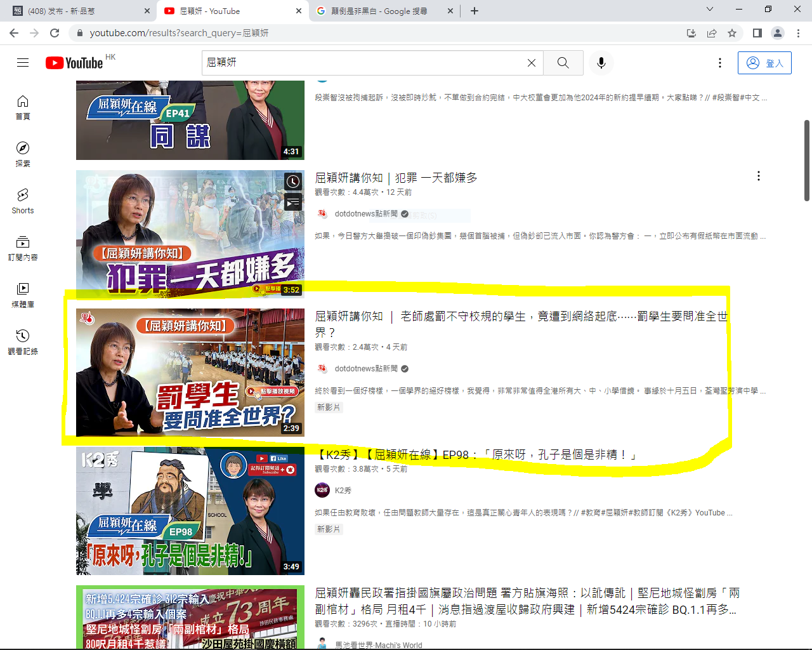The image size is (812, 650).
Task: Visit dotdotnews點新聞 channel under 罰學生 video
Action: 366,369
